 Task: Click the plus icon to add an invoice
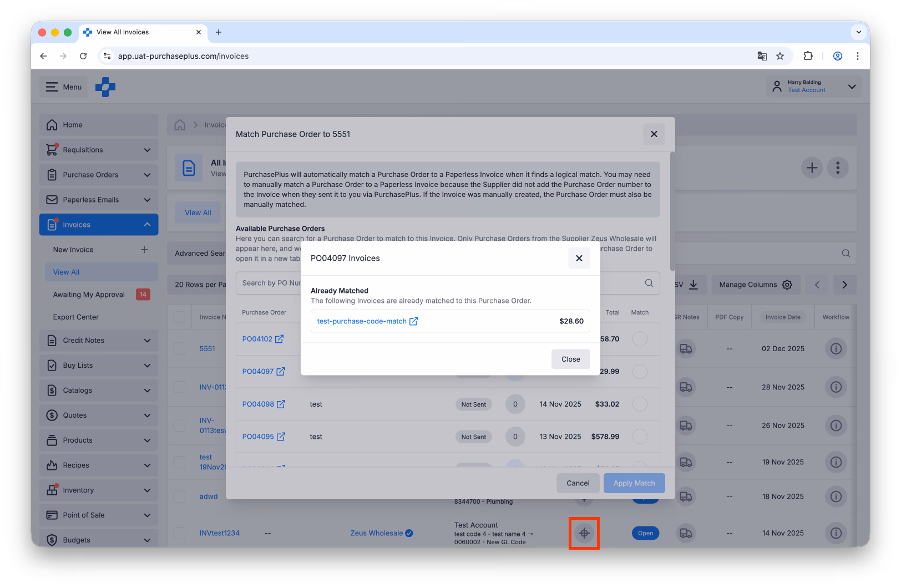click(812, 168)
